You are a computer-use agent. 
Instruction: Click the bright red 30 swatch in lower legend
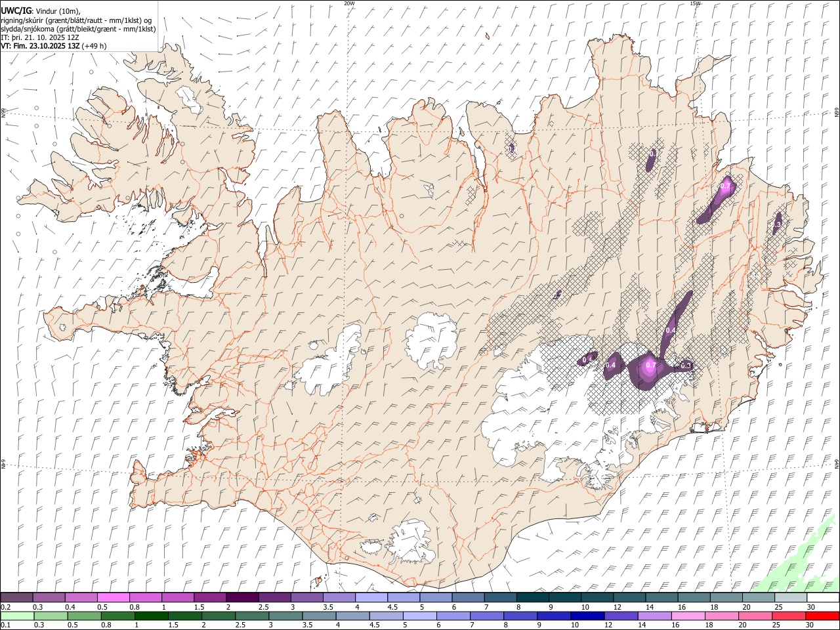[x=822, y=616]
